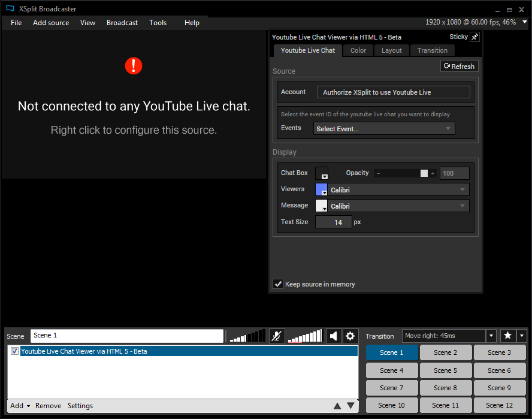Open the File menu
532x419 pixels.
pos(16,23)
